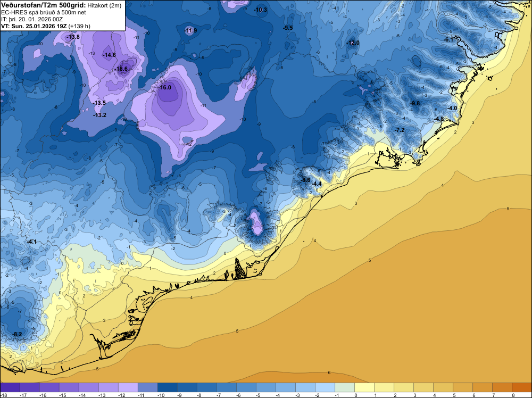Click the 8 label on the colour scale

pos(513,395)
